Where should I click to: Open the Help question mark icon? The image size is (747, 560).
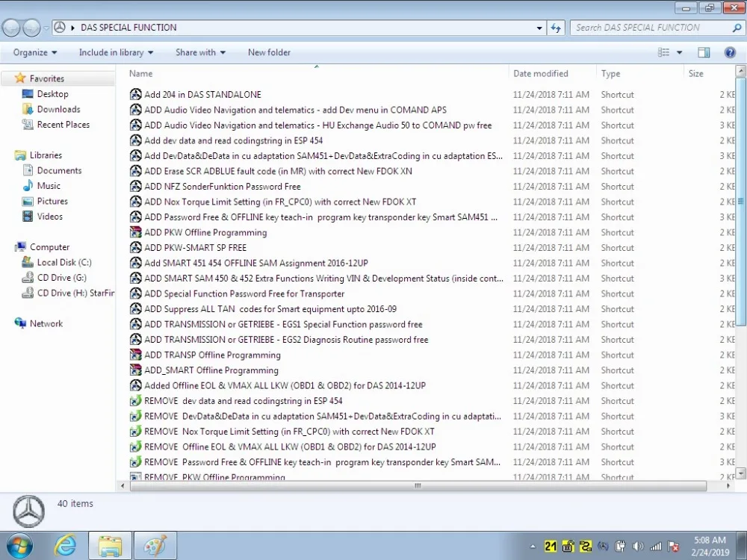pyautogui.click(x=729, y=52)
